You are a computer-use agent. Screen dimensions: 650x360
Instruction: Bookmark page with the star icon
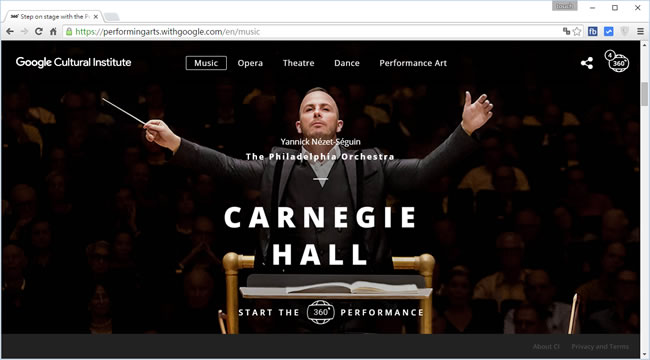(x=577, y=32)
